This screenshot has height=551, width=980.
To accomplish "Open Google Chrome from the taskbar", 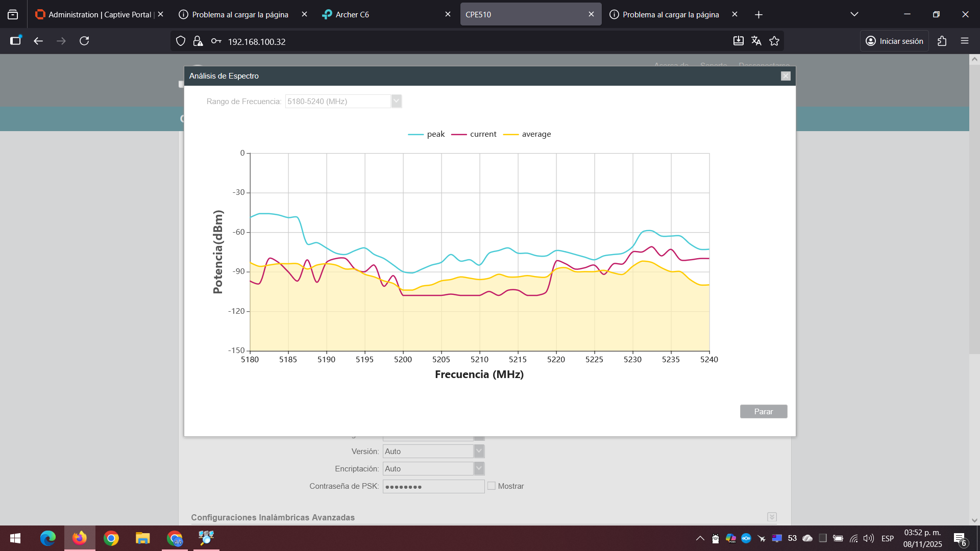I will (111, 538).
